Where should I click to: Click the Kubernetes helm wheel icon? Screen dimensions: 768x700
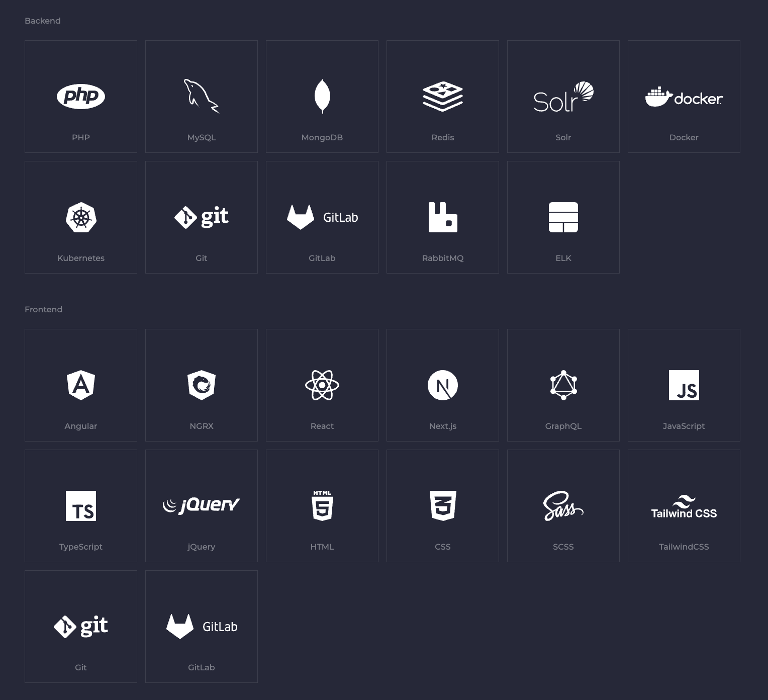(81, 217)
